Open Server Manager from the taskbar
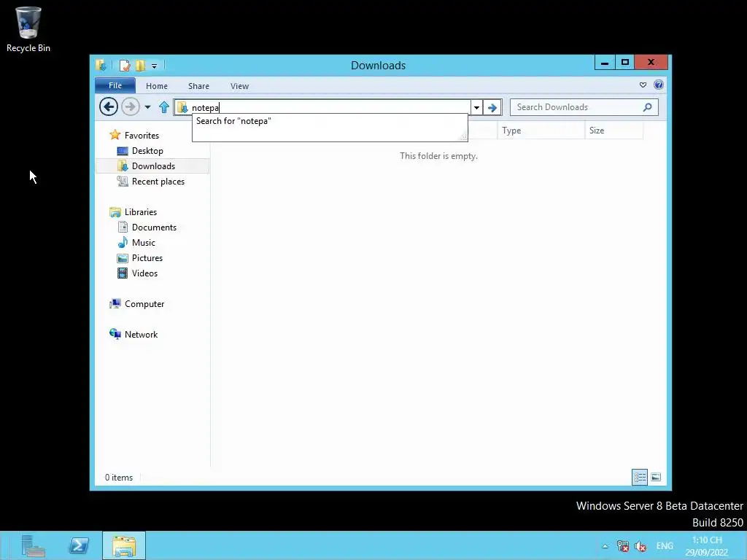Image resolution: width=747 pixels, height=560 pixels. (x=33, y=545)
